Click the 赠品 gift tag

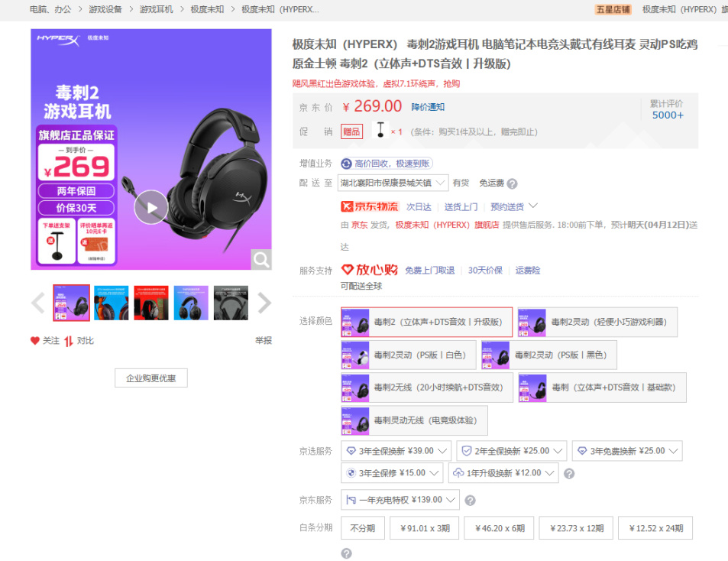[x=351, y=131]
